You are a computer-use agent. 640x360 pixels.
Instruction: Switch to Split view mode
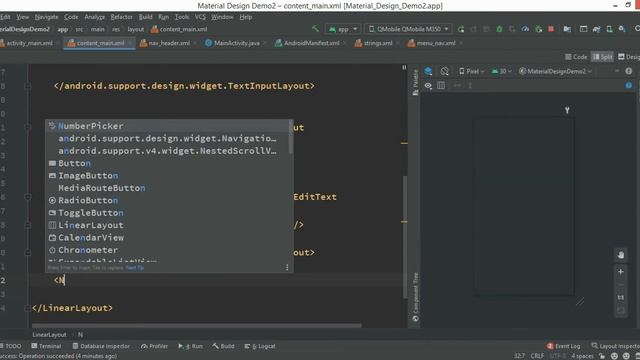(602, 57)
